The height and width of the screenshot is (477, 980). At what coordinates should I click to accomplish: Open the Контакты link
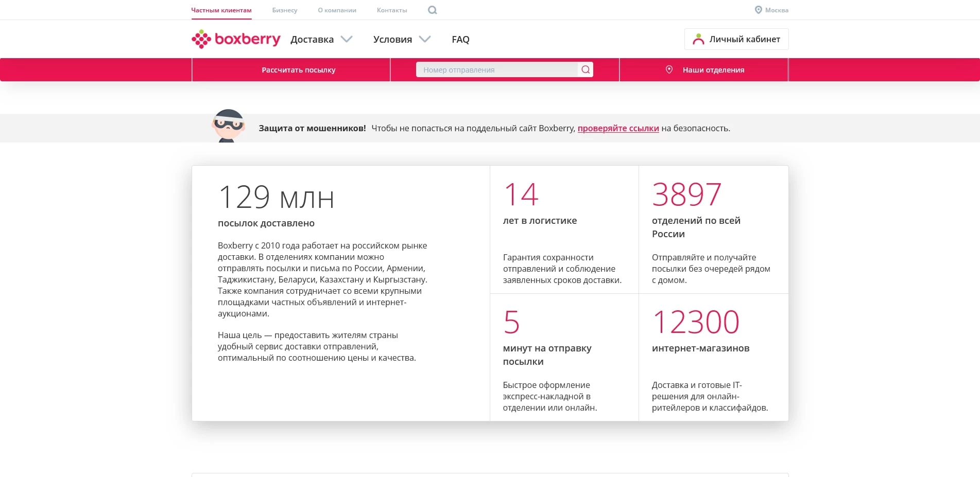(392, 10)
